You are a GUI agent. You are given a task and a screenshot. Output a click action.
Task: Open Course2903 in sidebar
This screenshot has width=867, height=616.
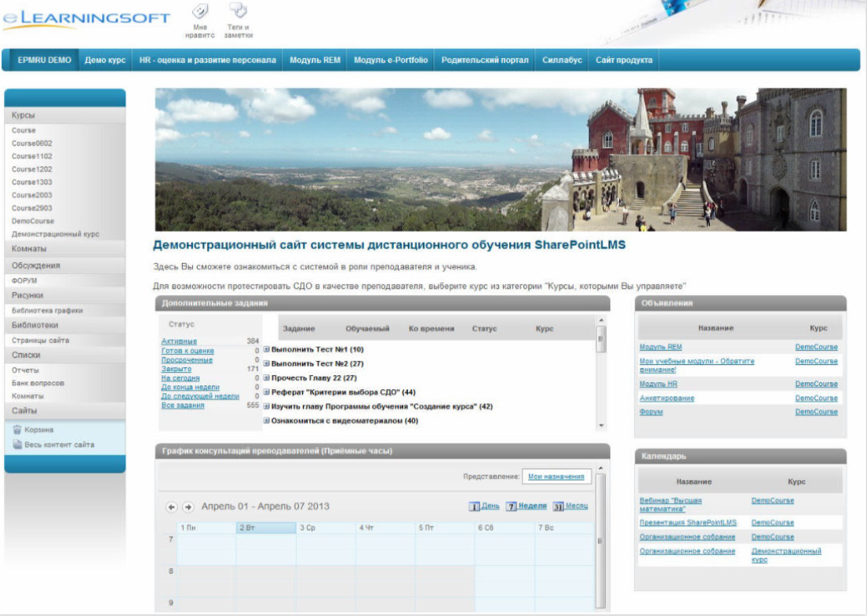point(32,209)
